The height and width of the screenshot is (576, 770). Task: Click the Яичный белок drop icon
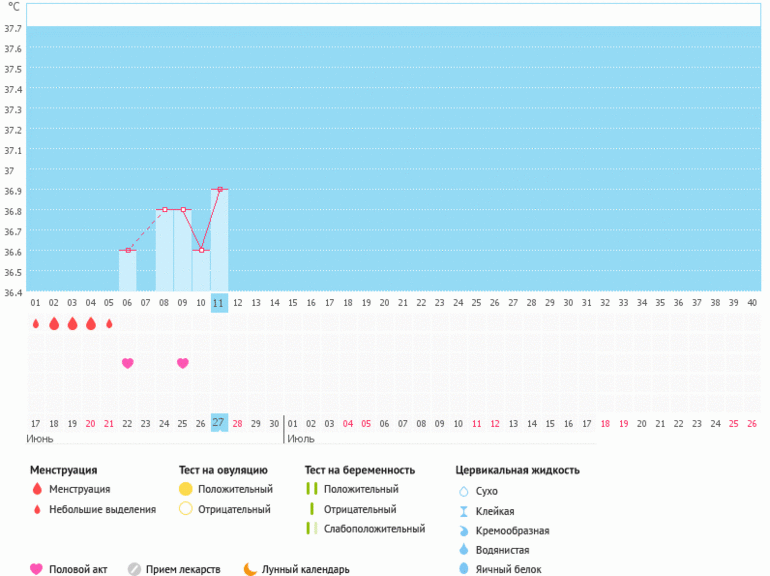click(463, 569)
